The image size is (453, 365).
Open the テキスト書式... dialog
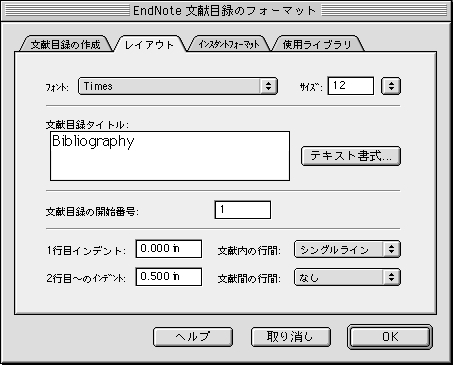(351, 156)
